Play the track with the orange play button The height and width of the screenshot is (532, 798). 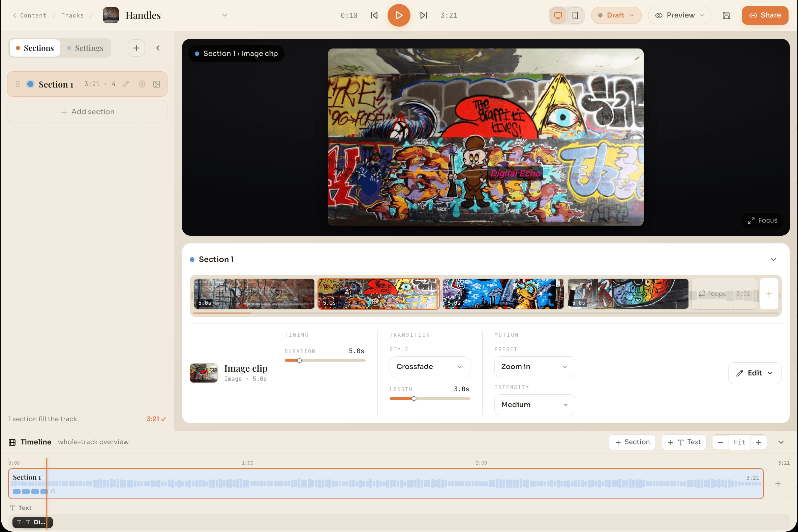click(x=399, y=15)
